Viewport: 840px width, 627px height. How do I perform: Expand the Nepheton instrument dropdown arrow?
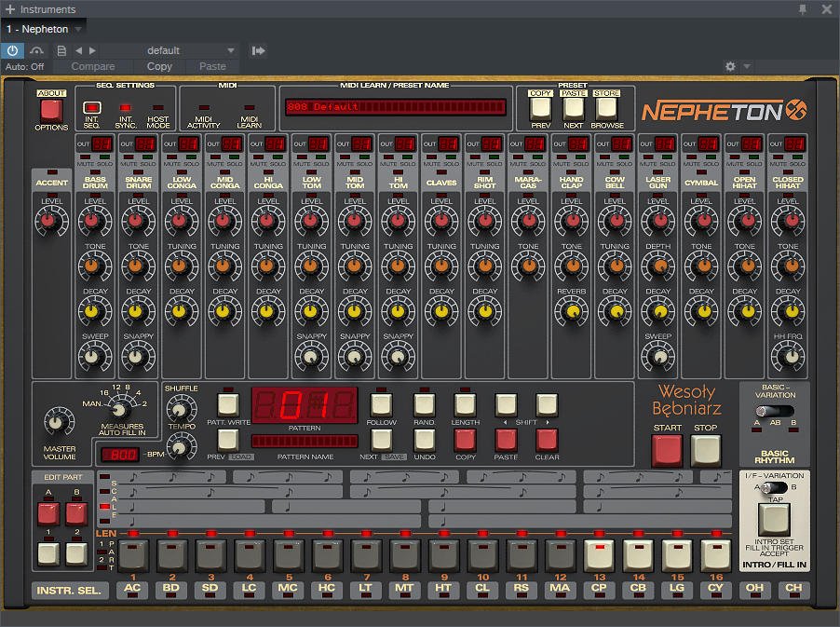coord(78,29)
